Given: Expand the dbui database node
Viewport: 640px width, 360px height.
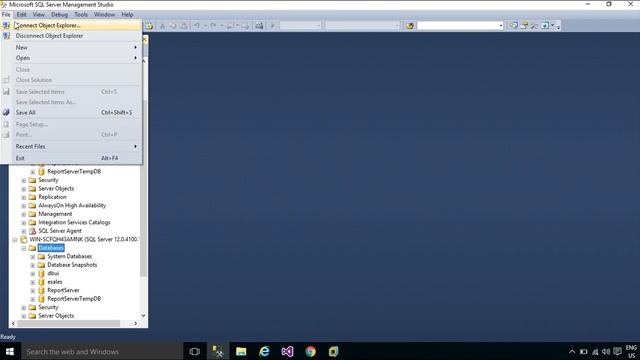Looking at the screenshot, I should tap(33, 274).
